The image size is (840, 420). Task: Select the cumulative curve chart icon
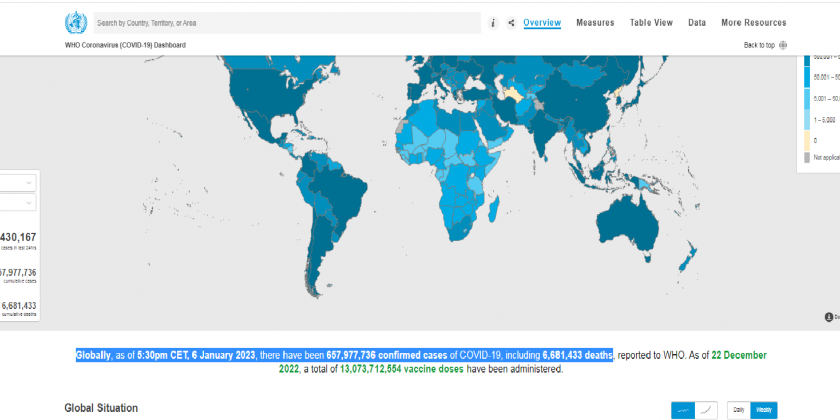coord(707,410)
